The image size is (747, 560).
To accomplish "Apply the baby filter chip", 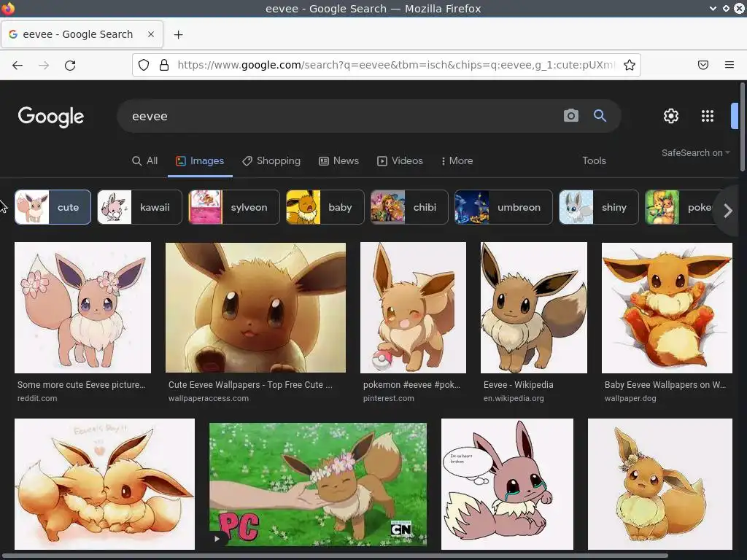I will point(325,207).
